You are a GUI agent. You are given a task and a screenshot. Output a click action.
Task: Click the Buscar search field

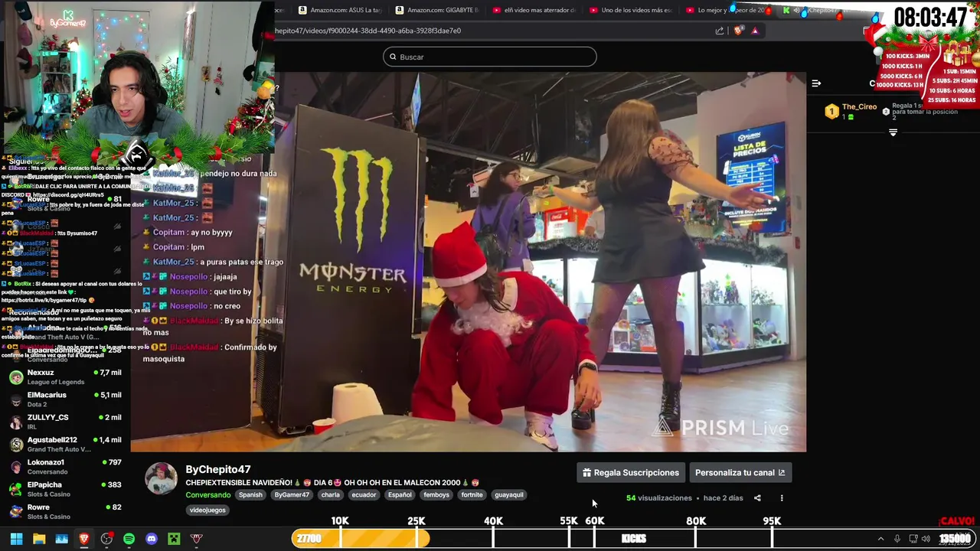coord(490,57)
